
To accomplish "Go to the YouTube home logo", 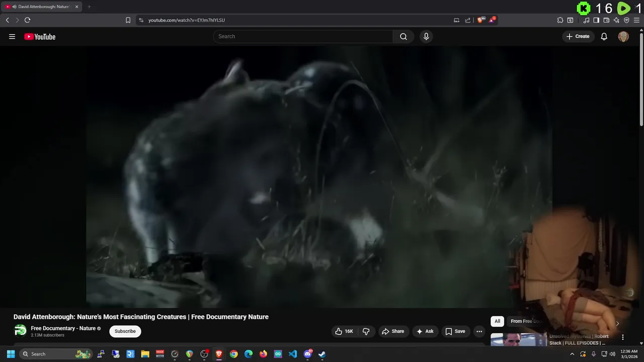I will (40, 37).
